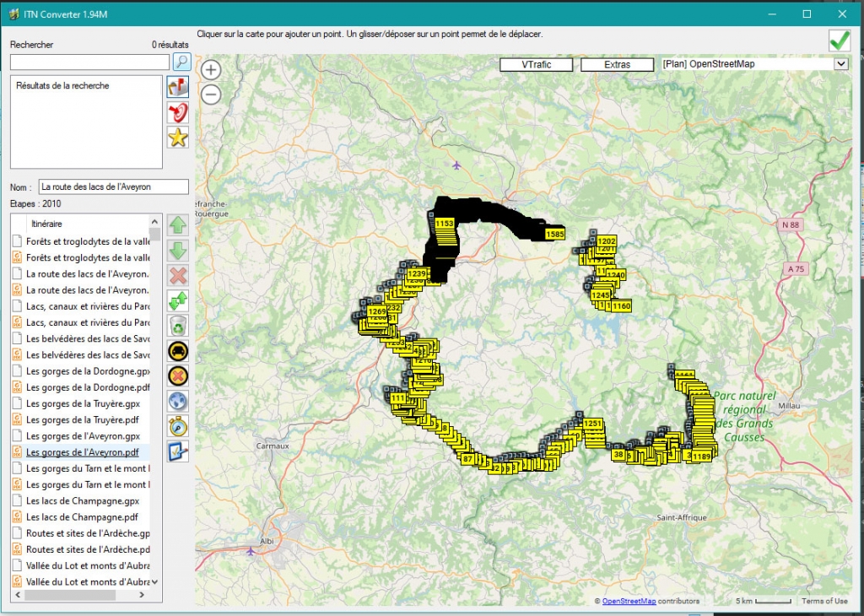Click the faded red X delete icon
The height and width of the screenshot is (616, 864).
(x=178, y=275)
